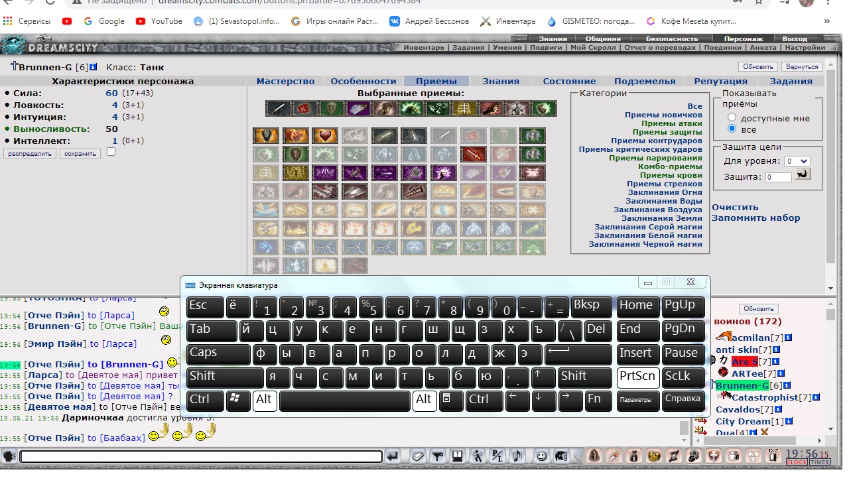The image size is (849, 504).
Task: Click the arrow button next to Защита field
Action: [803, 175]
